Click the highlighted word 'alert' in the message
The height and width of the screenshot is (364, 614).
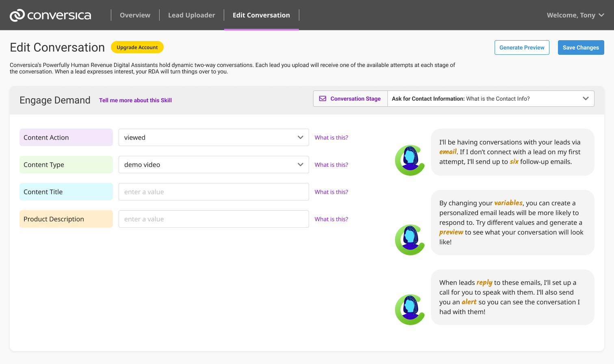tap(469, 302)
